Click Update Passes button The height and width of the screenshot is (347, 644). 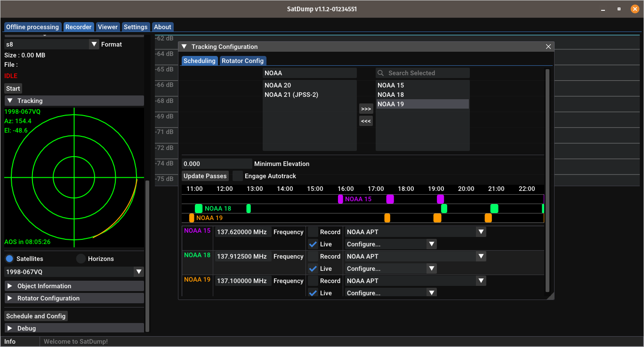(x=205, y=176)
